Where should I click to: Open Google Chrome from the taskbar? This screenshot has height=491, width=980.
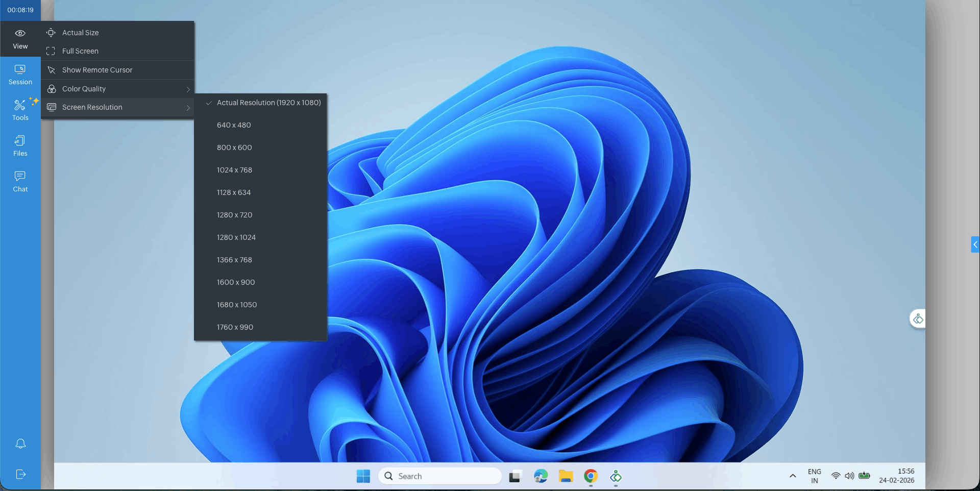[x=591, y=476]
